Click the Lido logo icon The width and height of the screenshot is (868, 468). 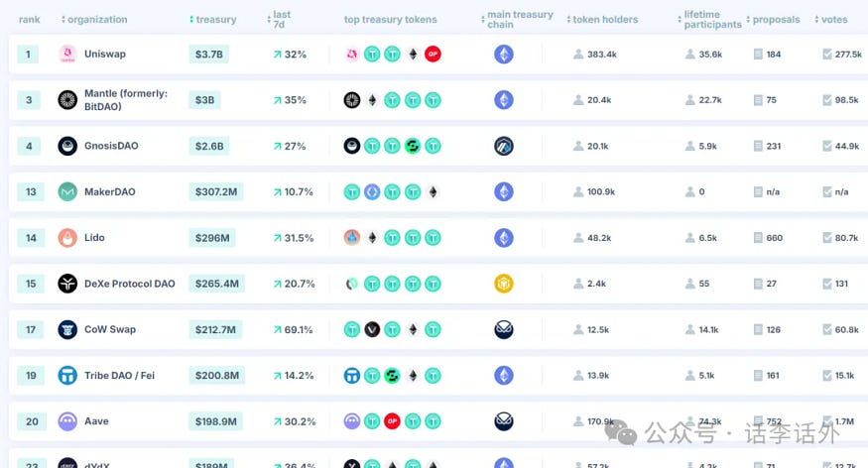[67, 238]
